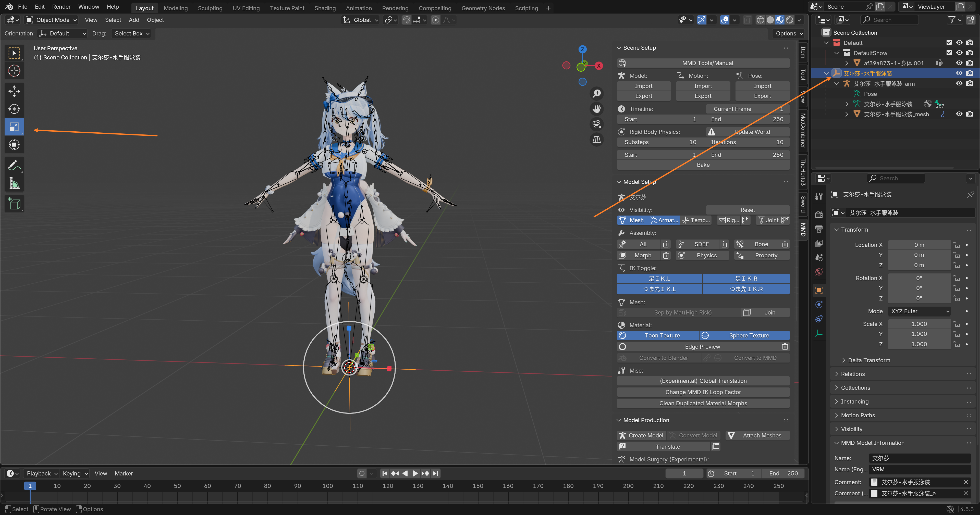980x515 pixels.
Task: Toggle the つま先ＩＫ.R IK switch
Action: tap(746, 289)
